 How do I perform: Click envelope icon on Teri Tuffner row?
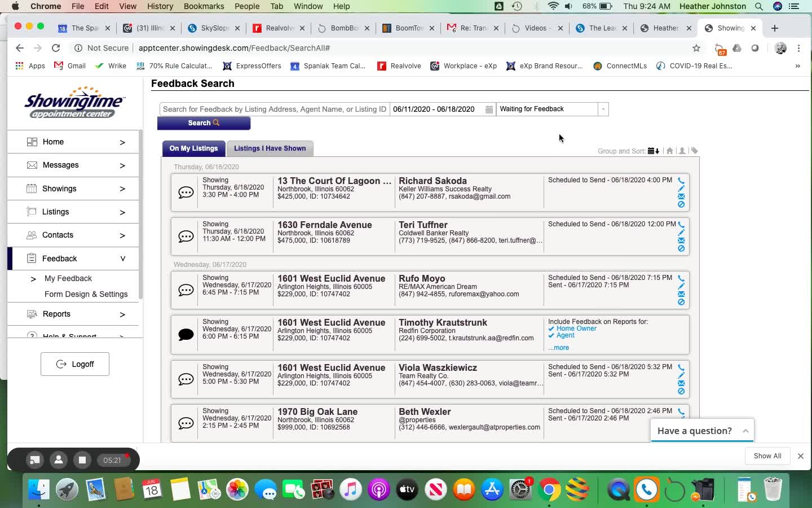point(681,240)
